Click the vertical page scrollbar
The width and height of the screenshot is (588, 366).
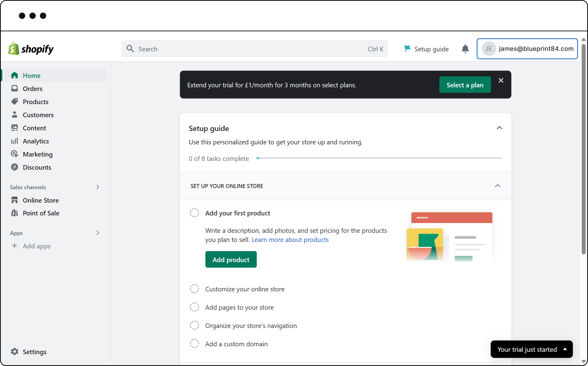583,149
